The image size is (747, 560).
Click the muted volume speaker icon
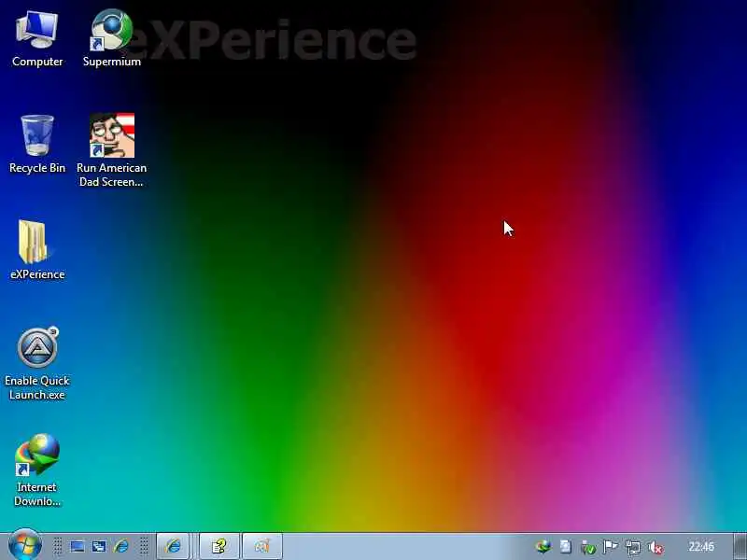656,547
